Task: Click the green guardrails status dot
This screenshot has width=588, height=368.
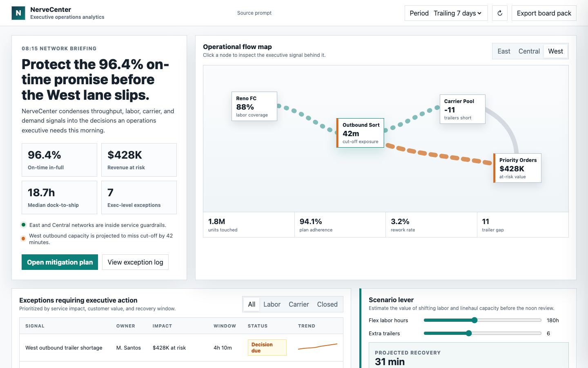Action: click(23, 224)
